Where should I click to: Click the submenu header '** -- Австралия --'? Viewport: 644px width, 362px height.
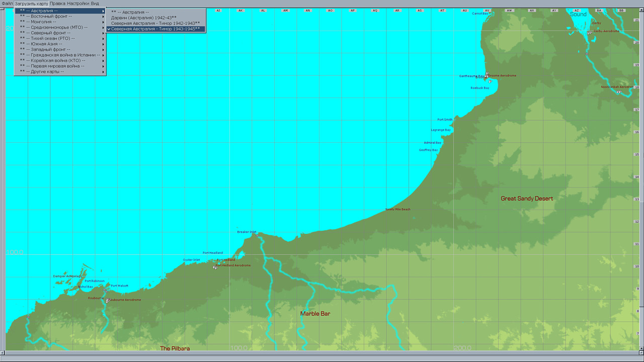point(156,12)
